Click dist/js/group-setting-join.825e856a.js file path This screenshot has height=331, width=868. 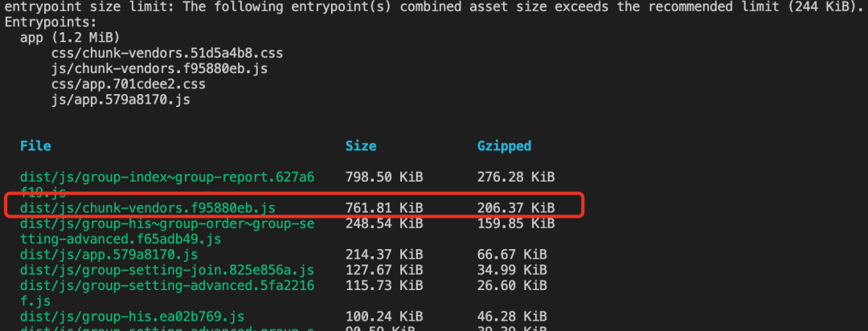(x=167, y=269)
